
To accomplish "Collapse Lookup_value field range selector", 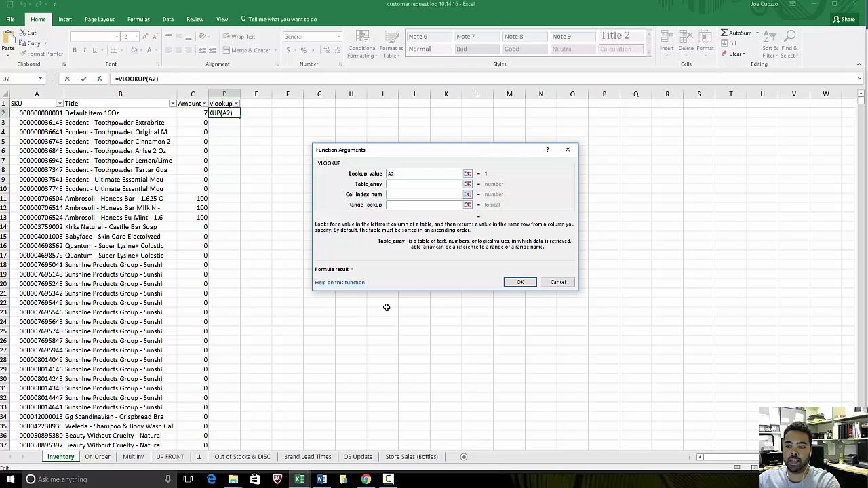I will (x=467, y=174).
